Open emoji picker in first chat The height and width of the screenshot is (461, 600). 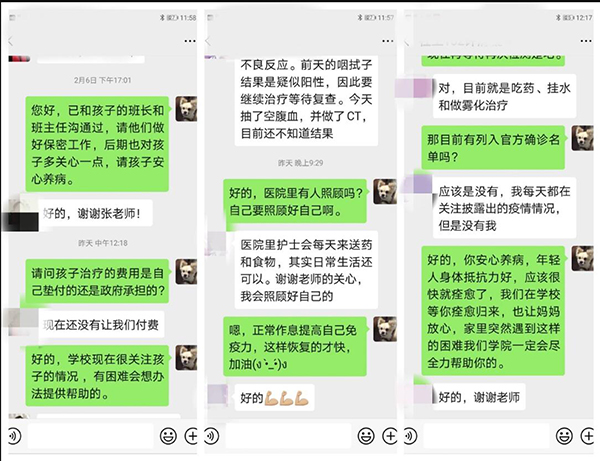click(x=168, y=436)
